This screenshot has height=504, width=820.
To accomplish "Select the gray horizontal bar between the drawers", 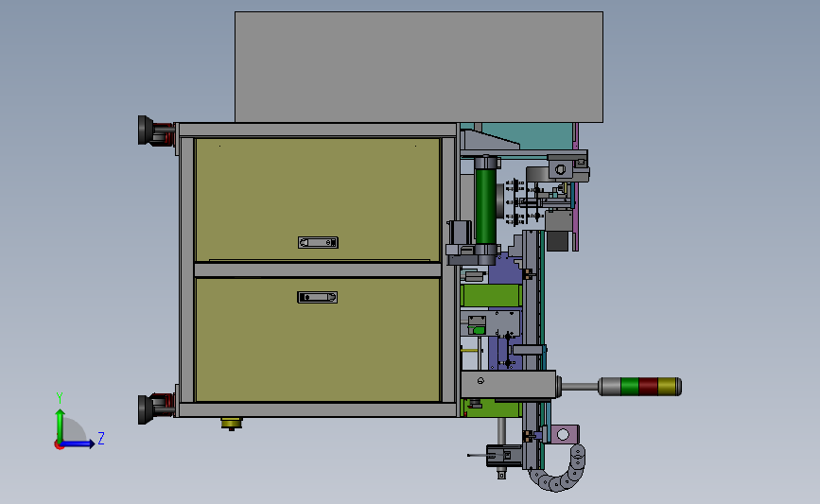I will point(318,269).
